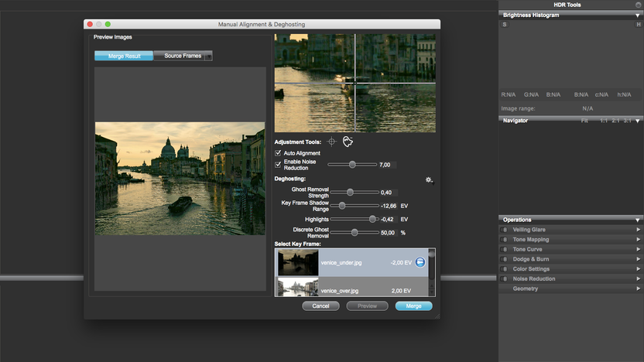The width and height of the screenshot is (644, 362).
Task: Open the deghosting gear settings menu
Action: pos(429,179)
